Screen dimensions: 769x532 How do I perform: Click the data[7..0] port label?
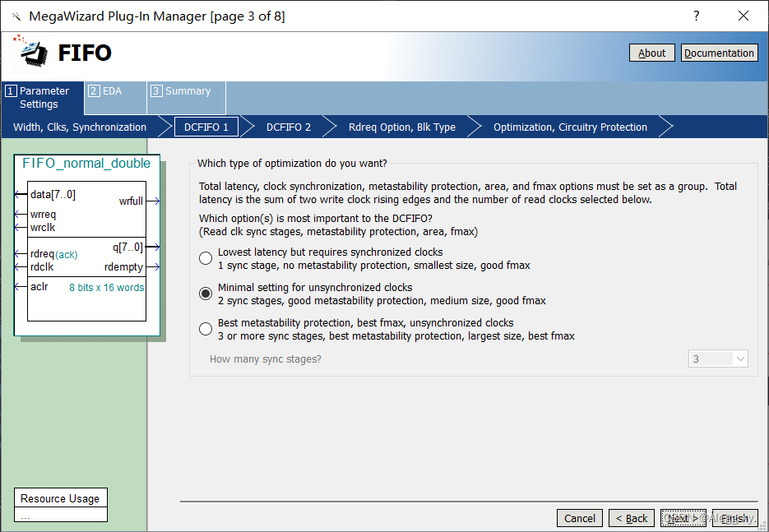[53, 195]
